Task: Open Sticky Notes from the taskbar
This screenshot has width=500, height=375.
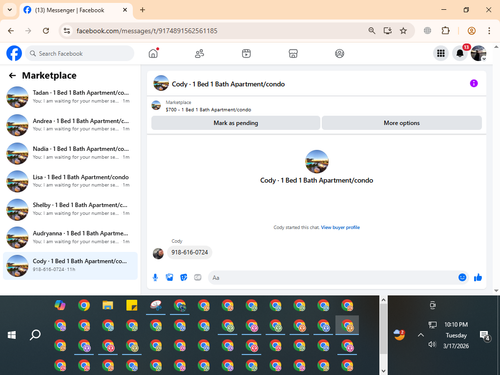Action: [132, 305]
